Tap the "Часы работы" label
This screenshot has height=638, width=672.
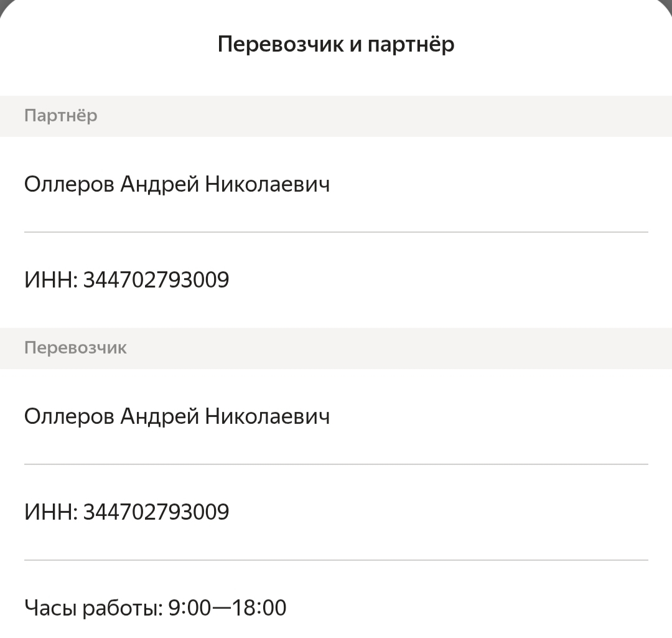pos(93,608)
